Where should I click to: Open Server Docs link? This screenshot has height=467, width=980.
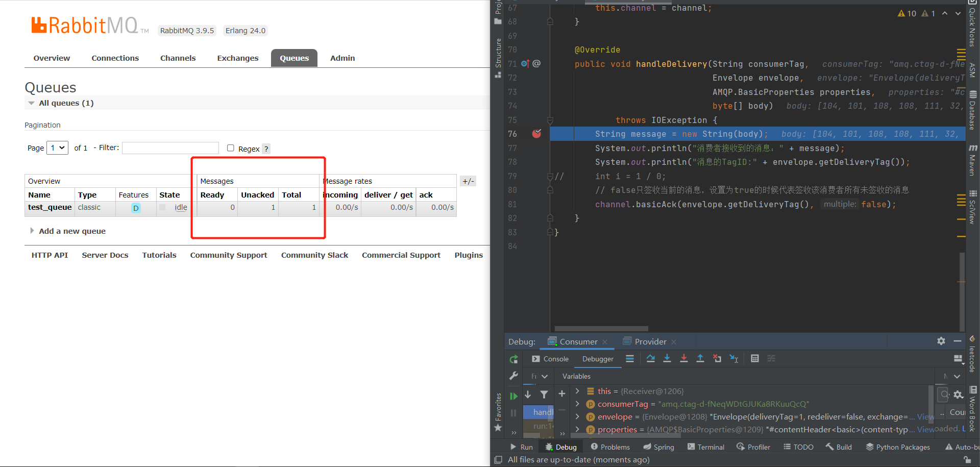point(105,255)
